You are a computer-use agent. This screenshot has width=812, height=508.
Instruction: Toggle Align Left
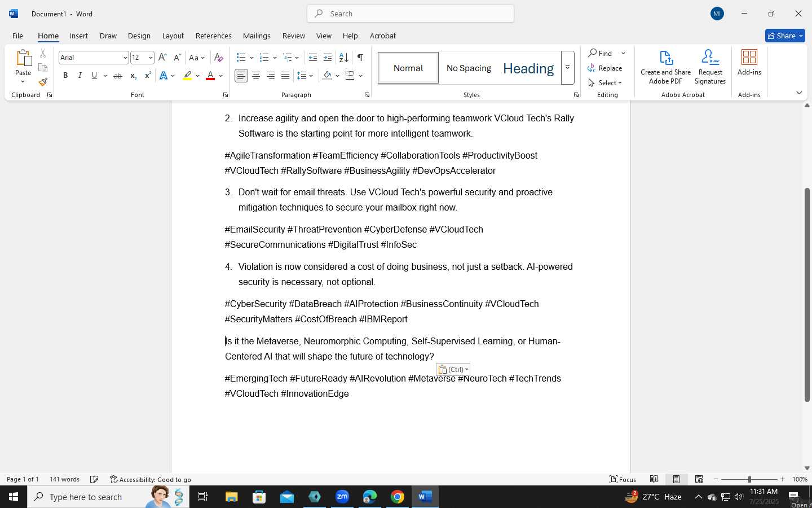[x=241, y=76]
